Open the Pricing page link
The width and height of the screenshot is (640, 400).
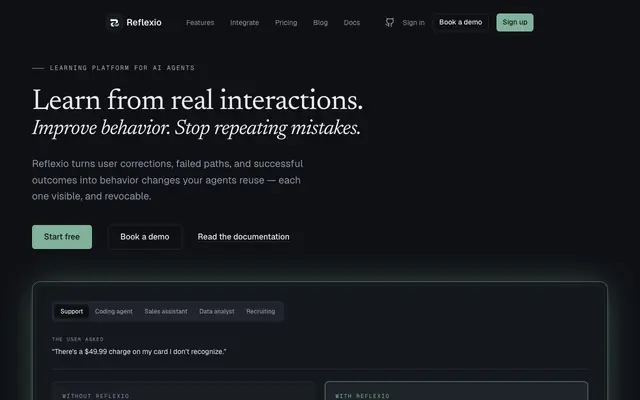pyautogui.click(x=286, y=23)
